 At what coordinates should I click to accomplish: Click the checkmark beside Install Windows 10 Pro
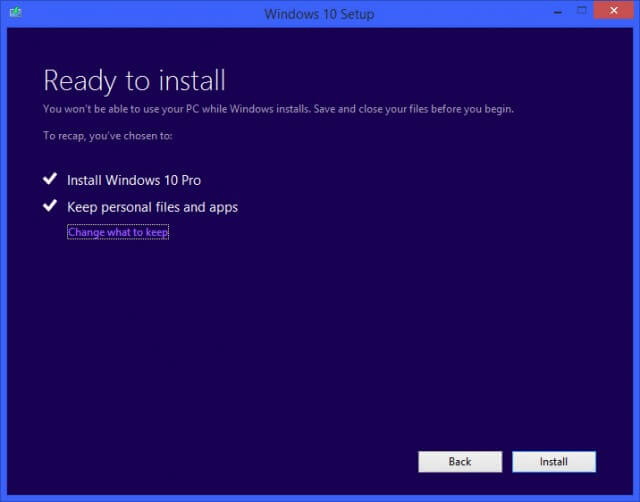point(50,179)
